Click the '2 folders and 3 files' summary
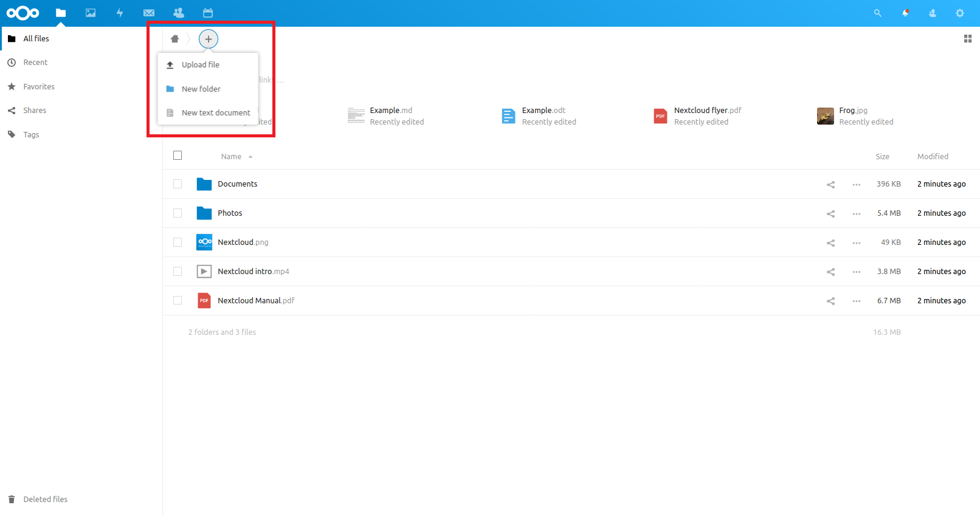The width and height of the screenshot is (980, 516). click(222, 332)
